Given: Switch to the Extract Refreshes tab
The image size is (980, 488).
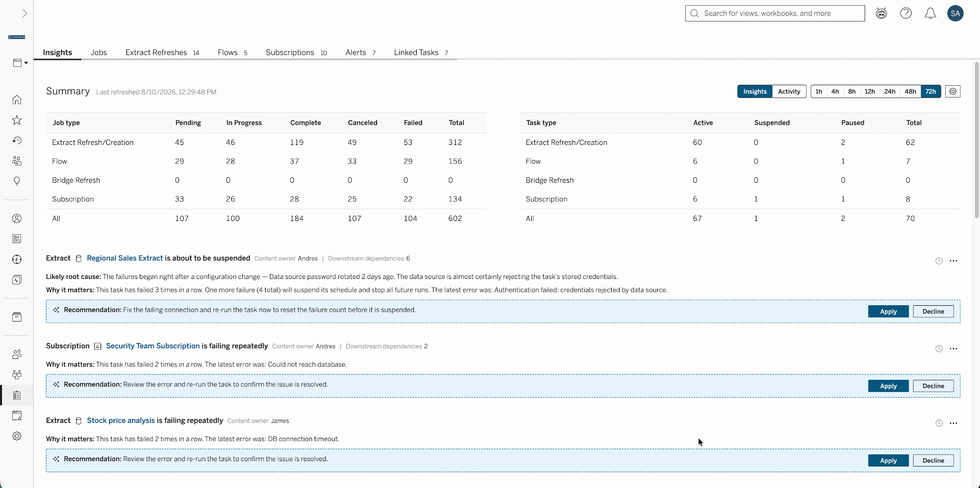Looking at the screenshot, I should pos(162,53).
